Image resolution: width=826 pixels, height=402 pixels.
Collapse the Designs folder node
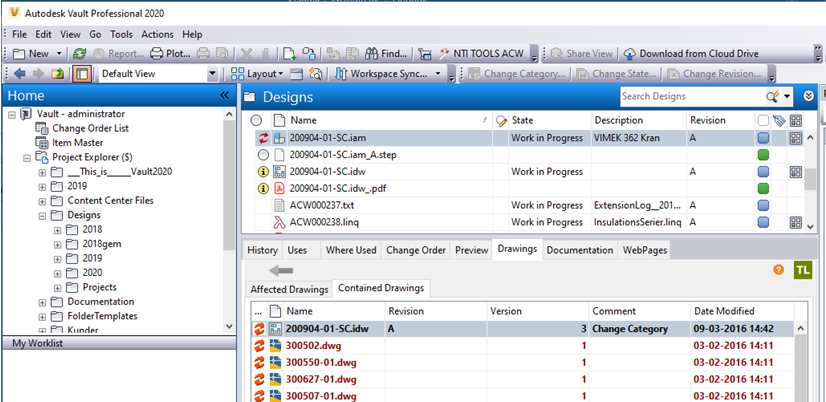43,215
